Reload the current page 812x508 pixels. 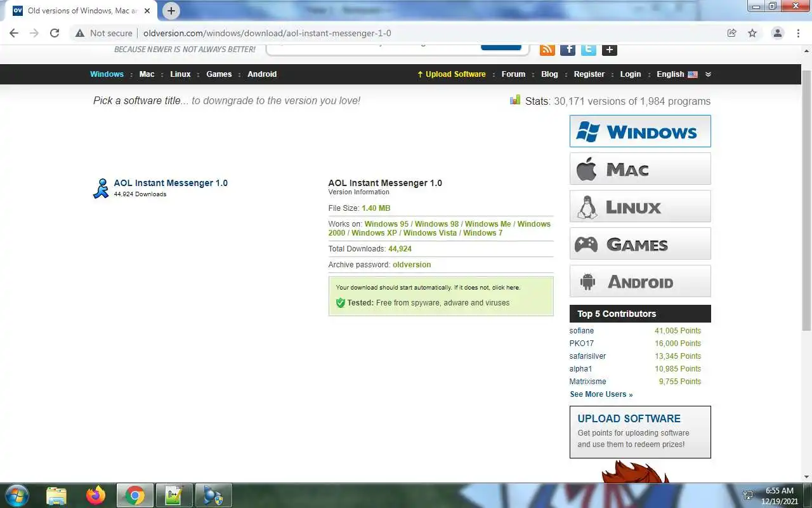[55, 33]
